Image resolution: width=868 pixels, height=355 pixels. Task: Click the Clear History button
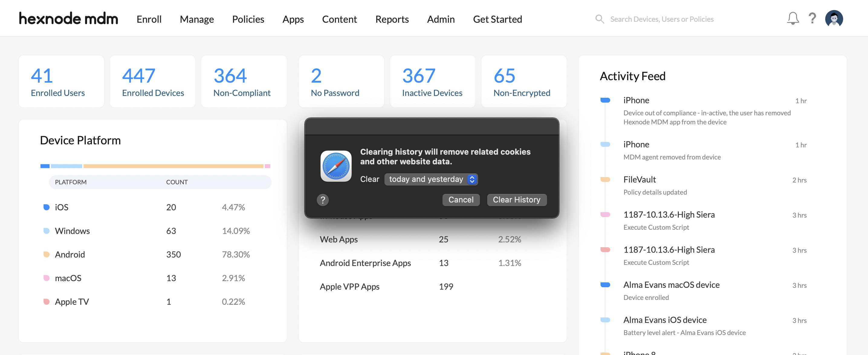pyautogui.click(x=517, y=200)
